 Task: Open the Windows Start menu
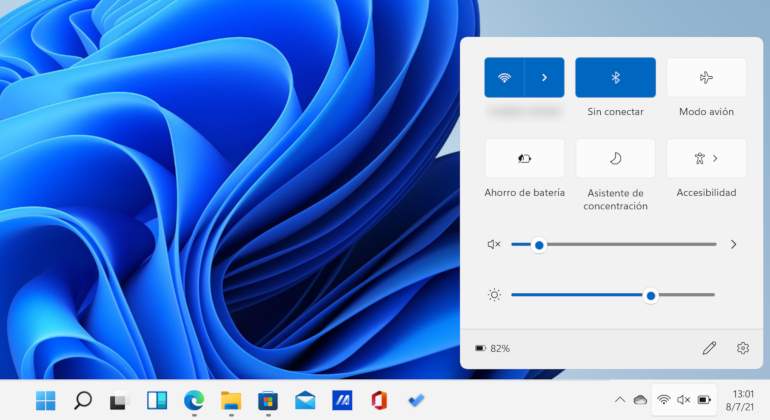tap(46, 400)
